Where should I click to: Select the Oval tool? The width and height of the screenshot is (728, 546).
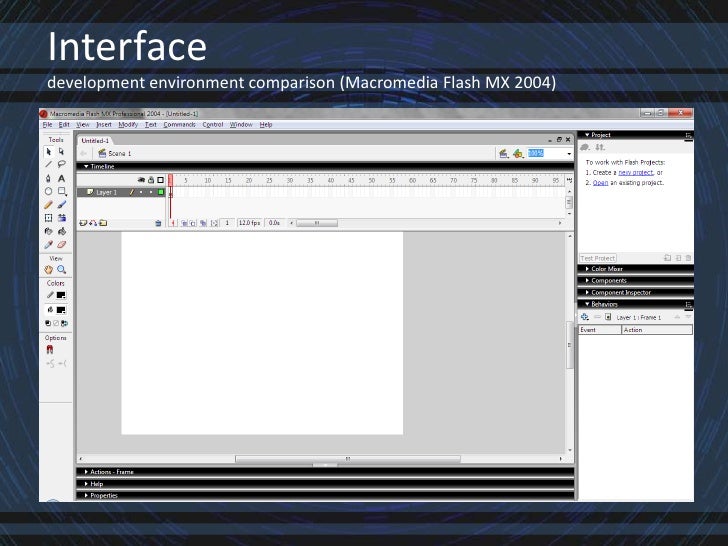click(x=49, y=191)
